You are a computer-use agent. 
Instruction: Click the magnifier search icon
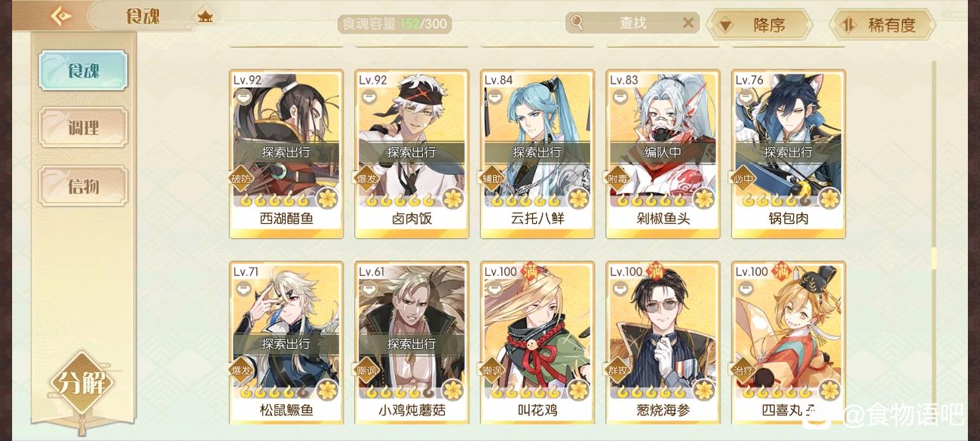pyautogui.click(x=577, y=23)
